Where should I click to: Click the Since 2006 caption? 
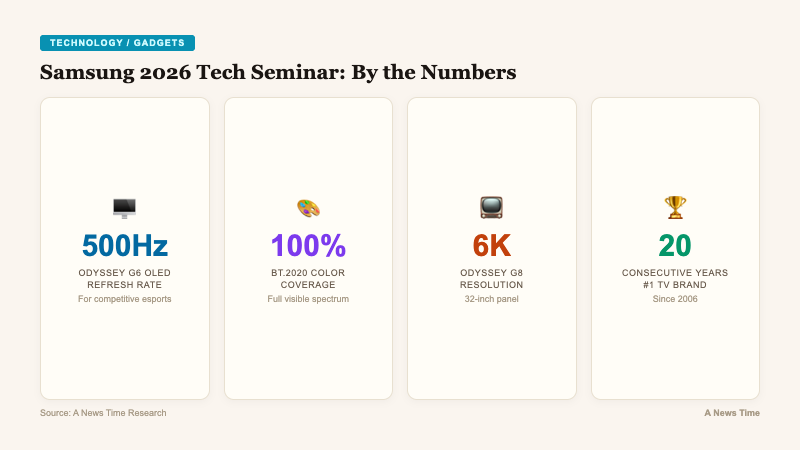[x=675, y=299]
